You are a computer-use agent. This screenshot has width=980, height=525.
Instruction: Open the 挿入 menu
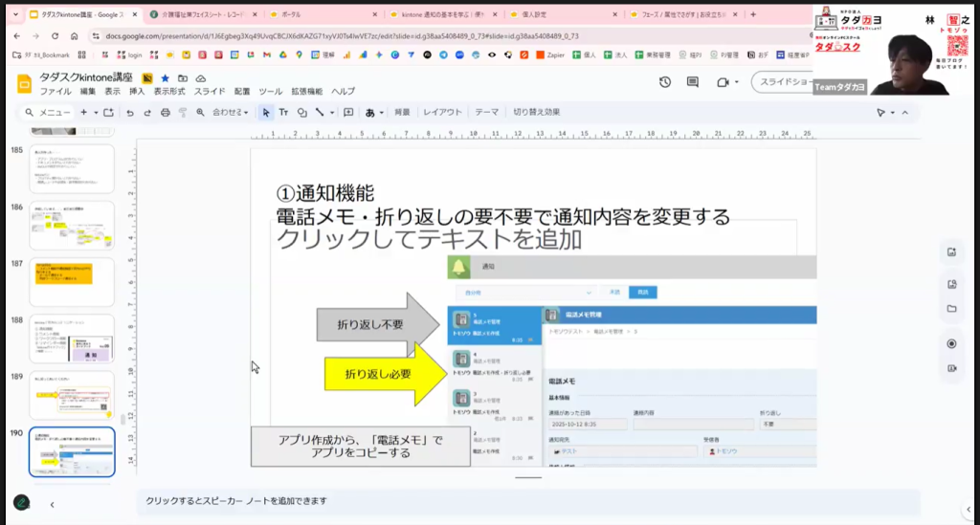pos(137,91)
